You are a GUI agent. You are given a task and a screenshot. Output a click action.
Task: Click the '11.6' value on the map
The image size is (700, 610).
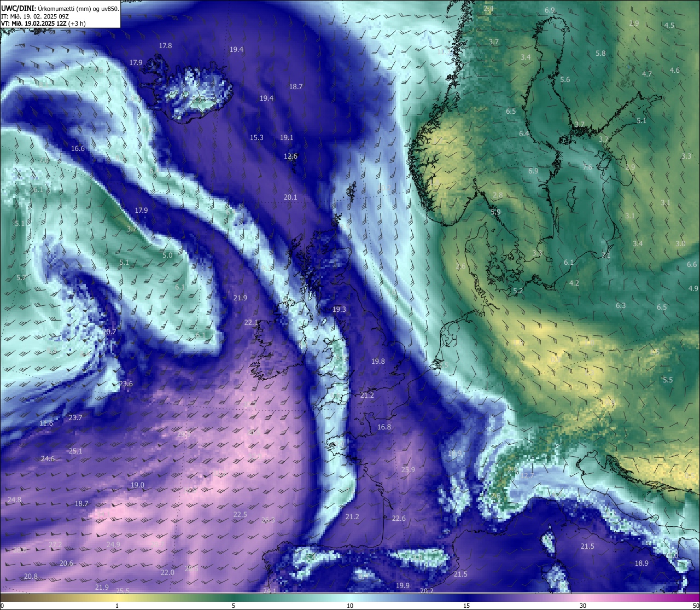[x=46, y=423]
